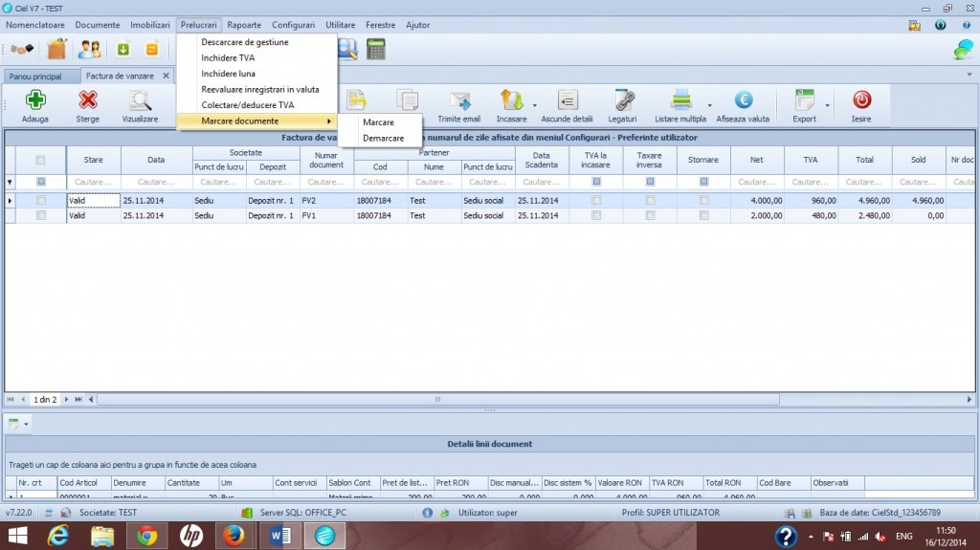This screenshot has height=550, width=980.
Task: Check the selection box for the FV2 row
Action: click(x=40, y=201)
